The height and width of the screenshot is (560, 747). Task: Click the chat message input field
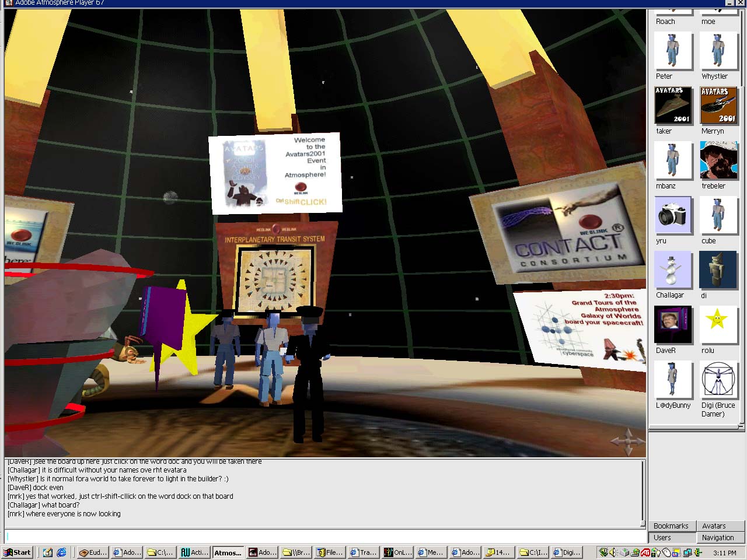tap(325, 536)
